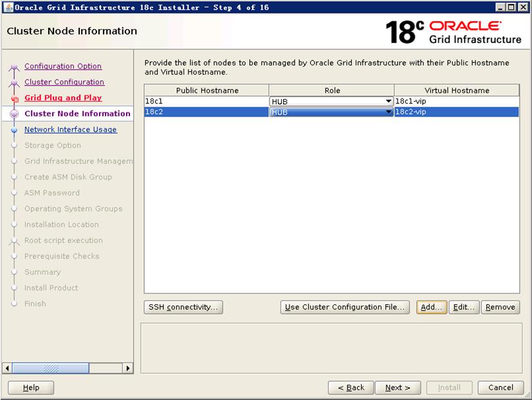The height and width of the screenshot is (400, 532).
Task: Go to Cluster Configuration step
Action: click(64, 82)
